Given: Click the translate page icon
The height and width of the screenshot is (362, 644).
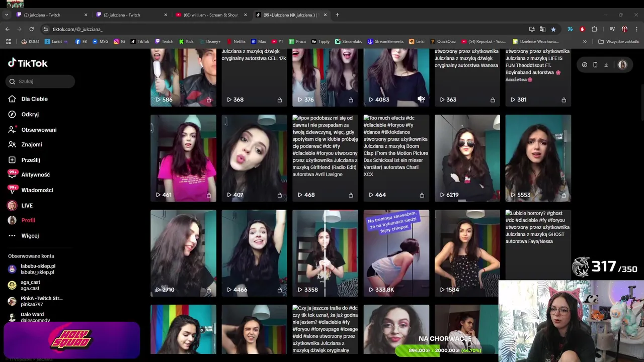Looking at the screenshot, I should (x=542, y=29).
